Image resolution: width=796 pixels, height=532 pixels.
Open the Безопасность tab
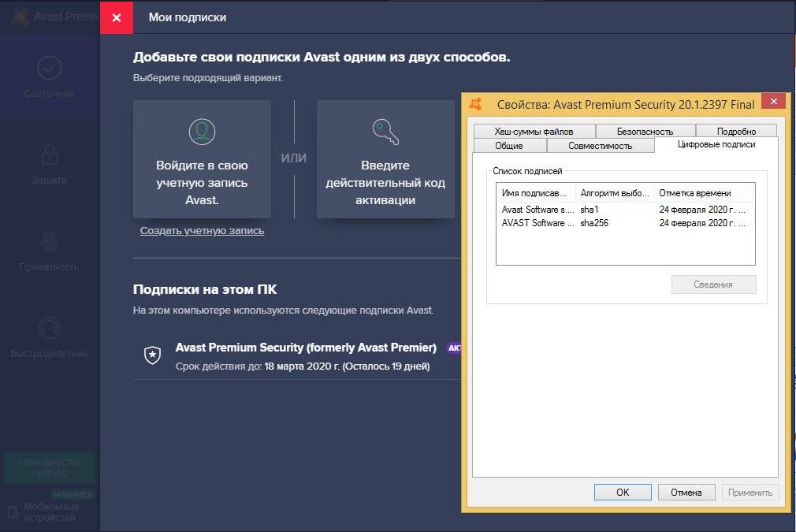click(x=645, y=131)
